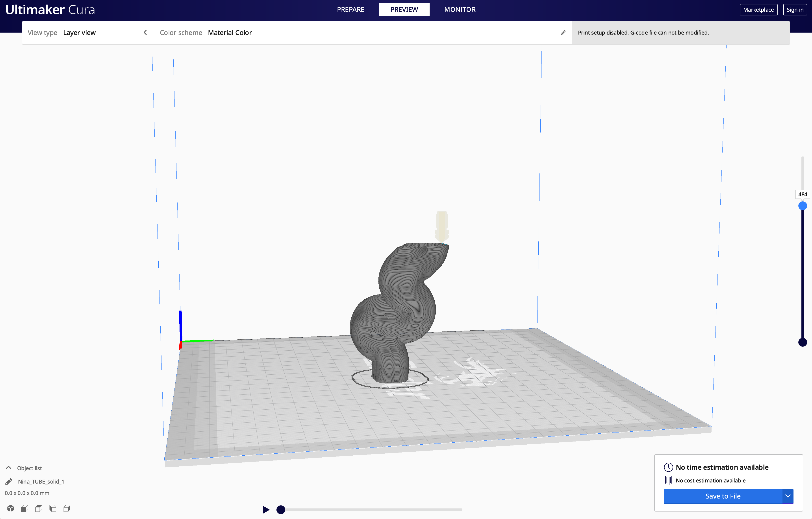The height and width of the screenshot is (519, 812).
Task: Click the lower dark layer slider handle
Action: 803,342
